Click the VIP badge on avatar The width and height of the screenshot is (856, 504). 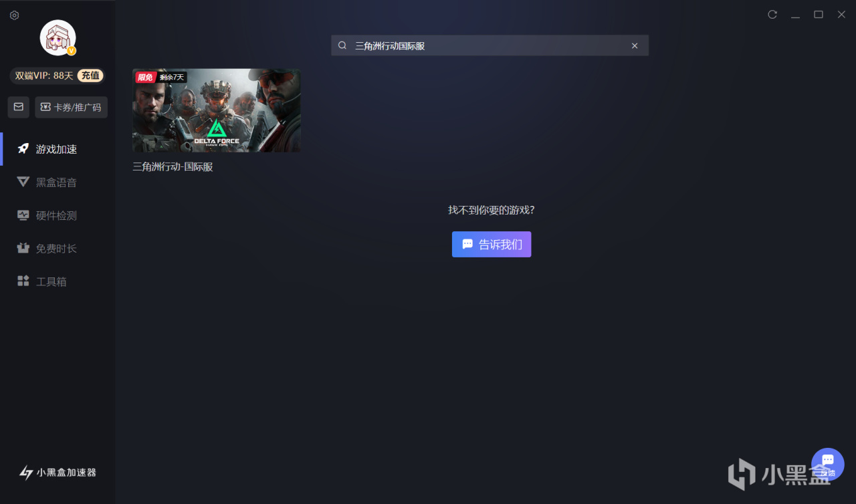click(71, 51)
